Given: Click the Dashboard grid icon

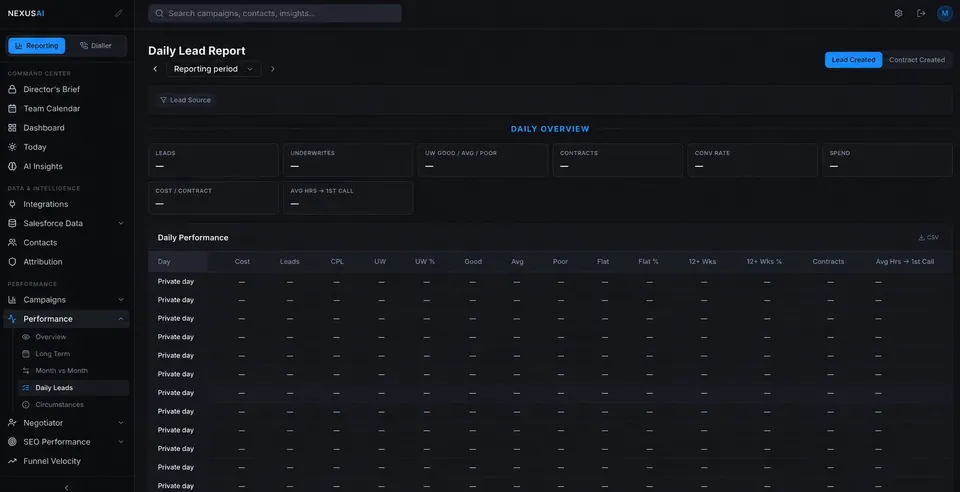Looking at the screenshot, I should [x=12, y=128].
